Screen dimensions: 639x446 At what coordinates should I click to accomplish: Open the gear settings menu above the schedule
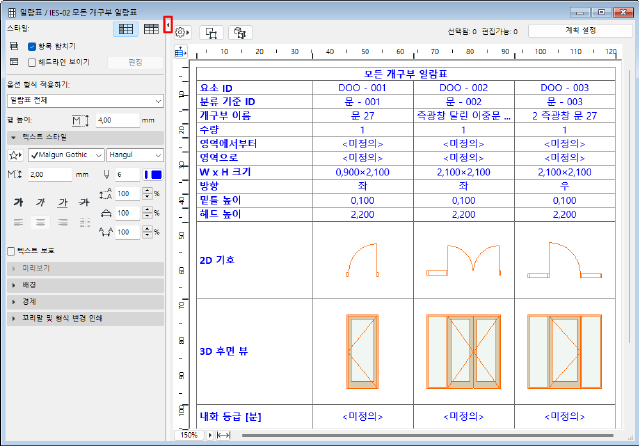pos(182,32)
